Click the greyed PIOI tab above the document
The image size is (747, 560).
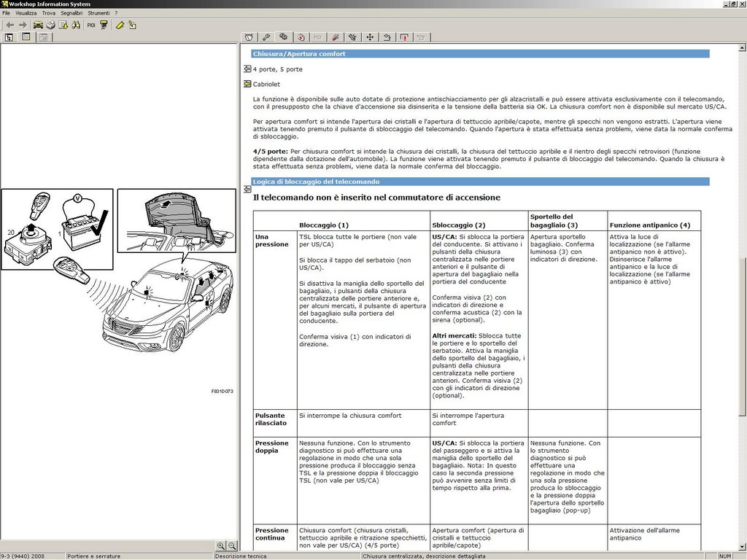(x=318, y=37)
